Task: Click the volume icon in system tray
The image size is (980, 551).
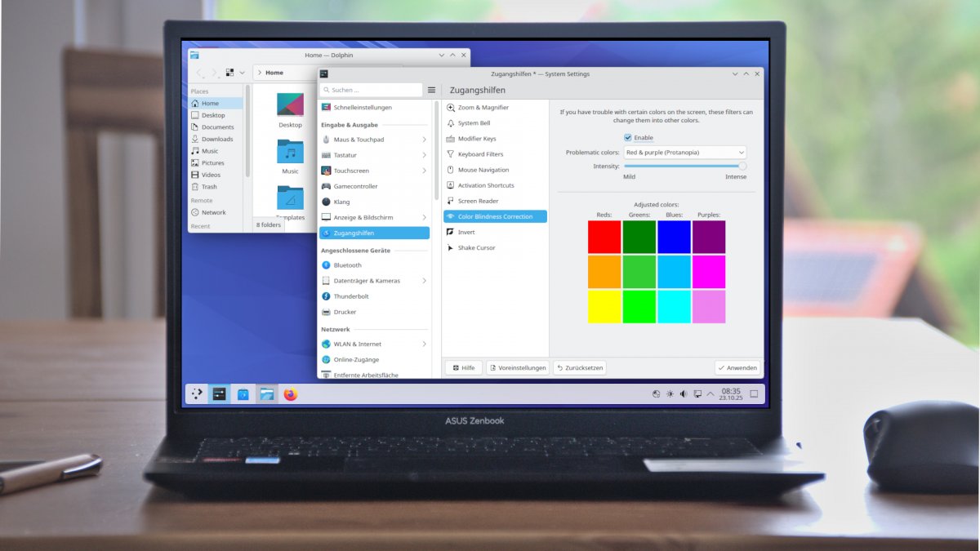Action: (684, 394)
